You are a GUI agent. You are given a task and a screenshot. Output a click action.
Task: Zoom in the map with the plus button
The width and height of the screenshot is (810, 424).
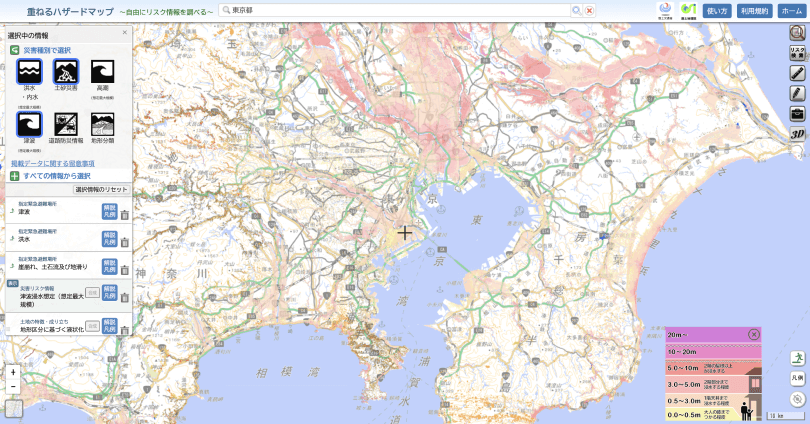[x=13, y=372]
